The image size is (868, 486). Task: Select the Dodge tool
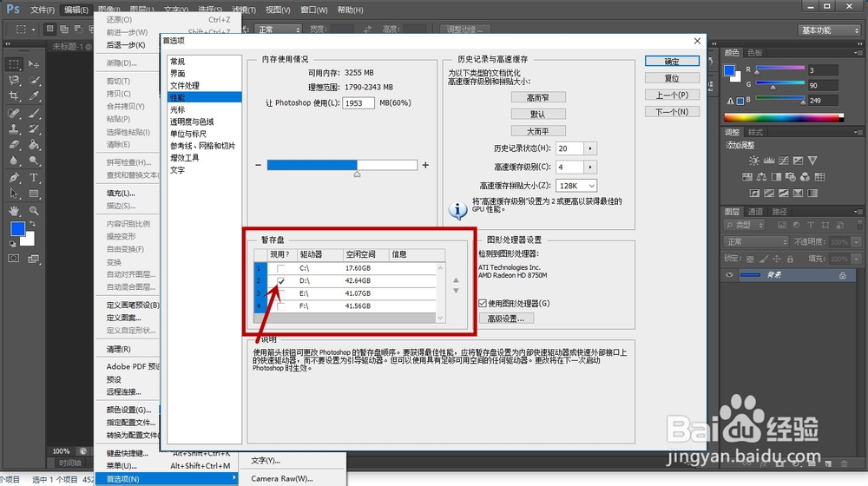[34, 161]
